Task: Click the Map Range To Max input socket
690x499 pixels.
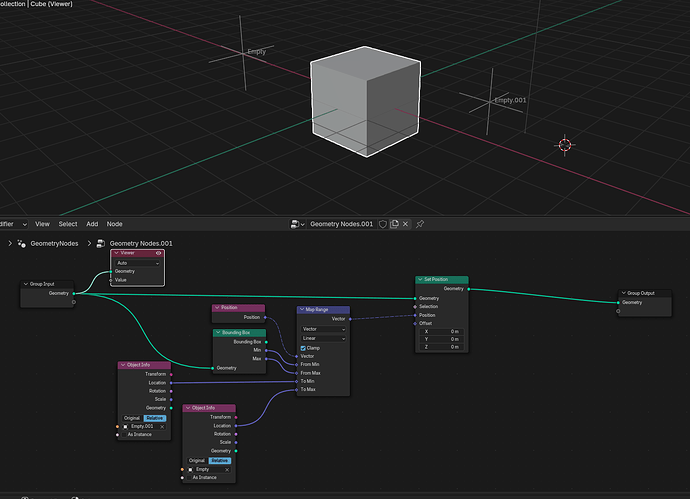Action: [x=297, y=389]
